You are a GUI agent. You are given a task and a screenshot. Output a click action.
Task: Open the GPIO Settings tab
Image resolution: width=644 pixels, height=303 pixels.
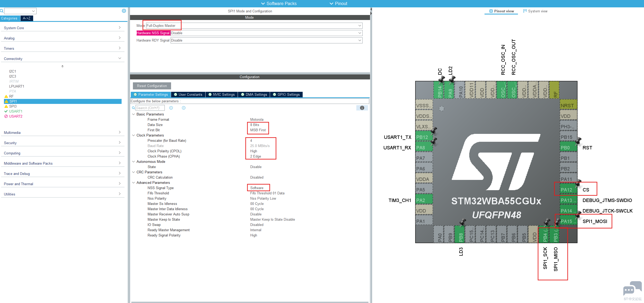click(286, 94)
